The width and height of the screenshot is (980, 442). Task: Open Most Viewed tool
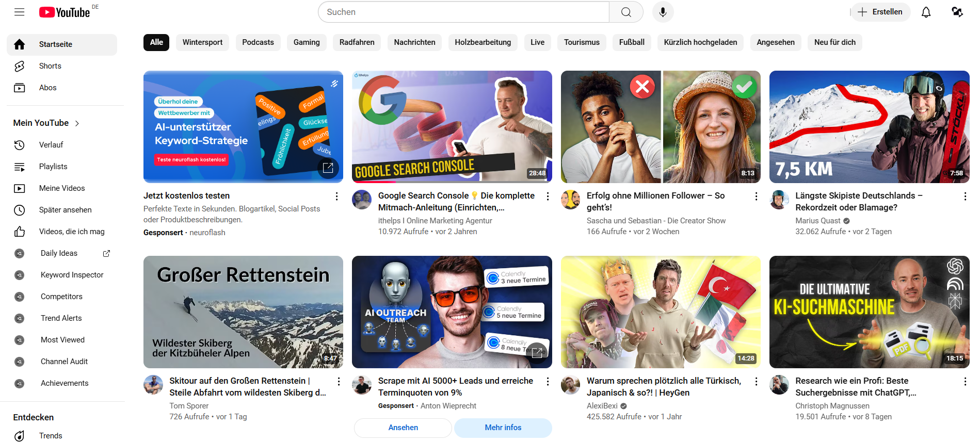(62, 340)
